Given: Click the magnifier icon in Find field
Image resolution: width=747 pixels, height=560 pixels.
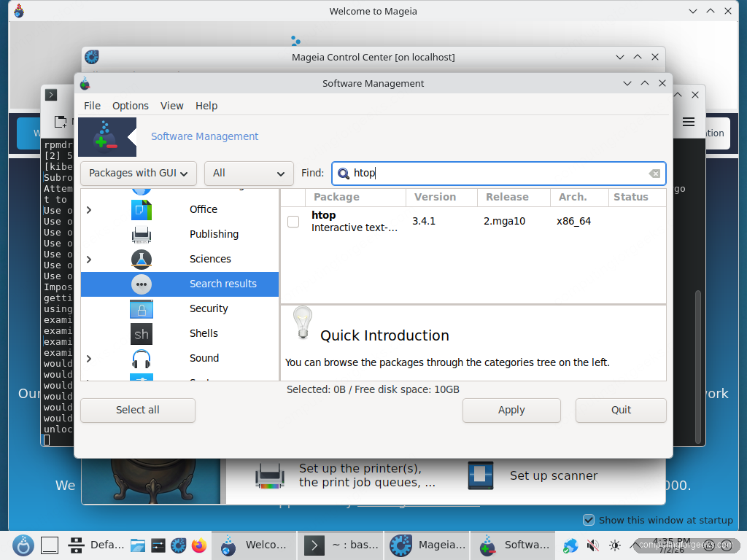Looking at the screenshot, I should pyautogui.click(x=343, y=174).
